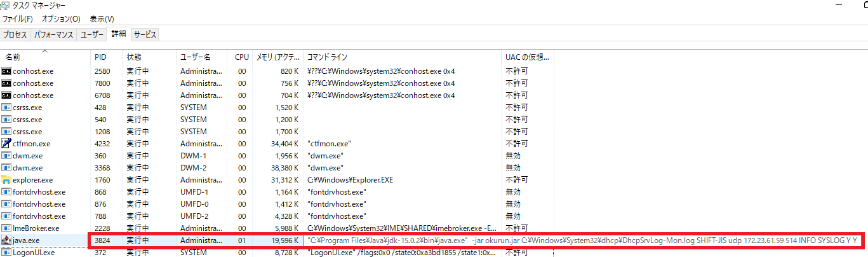Open the ファイル(F) menu
Screen dimensions: 868x257
point(17,19)
